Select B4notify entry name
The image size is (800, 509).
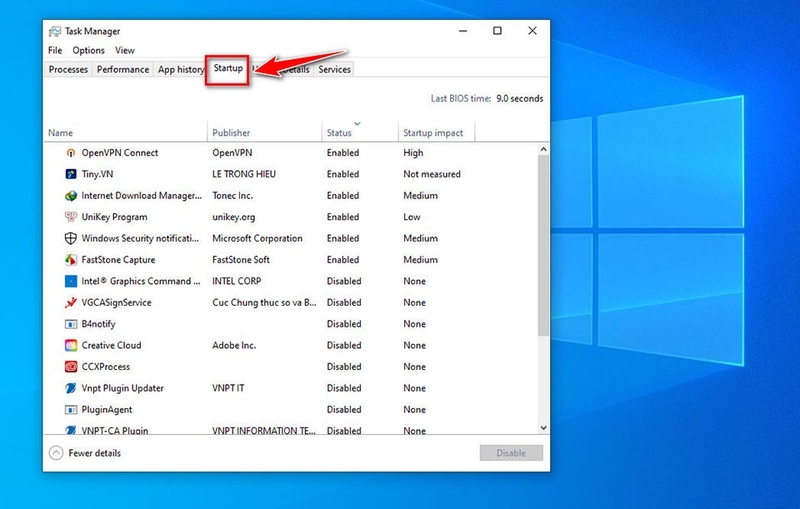[x=98, y=324]
